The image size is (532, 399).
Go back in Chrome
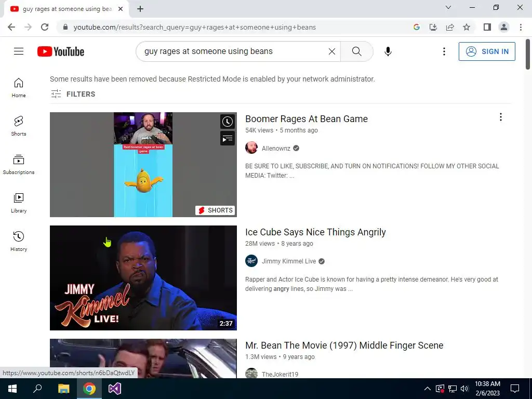click(11, 27)
